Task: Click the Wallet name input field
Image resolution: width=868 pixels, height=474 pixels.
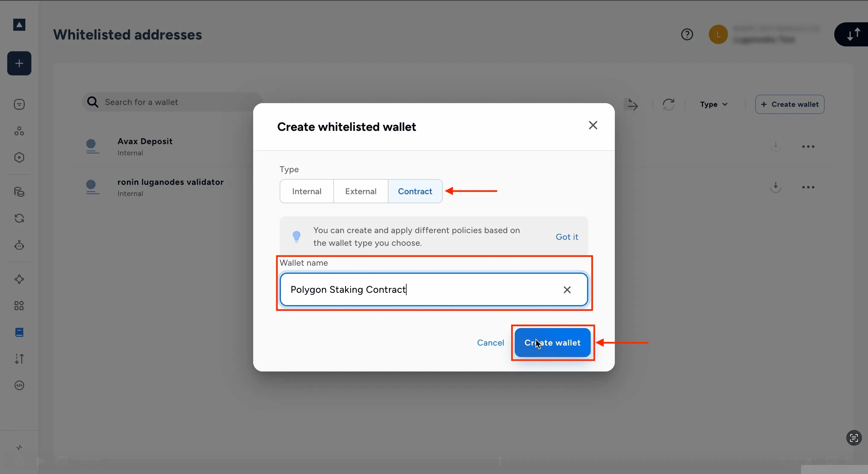Action: coord(434,289)
